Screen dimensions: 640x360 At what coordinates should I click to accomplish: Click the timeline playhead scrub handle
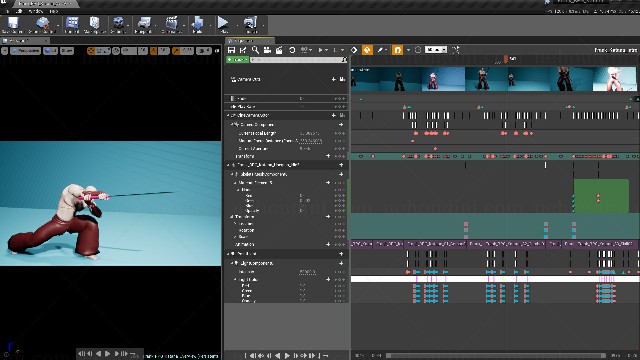(x=506, y=59)
